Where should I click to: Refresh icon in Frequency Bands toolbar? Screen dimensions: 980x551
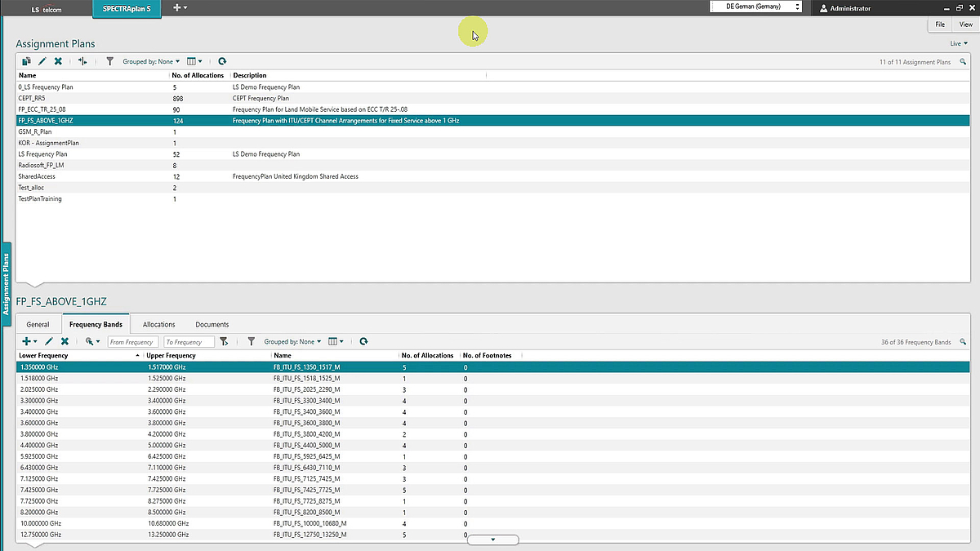(x=363, y=341)
